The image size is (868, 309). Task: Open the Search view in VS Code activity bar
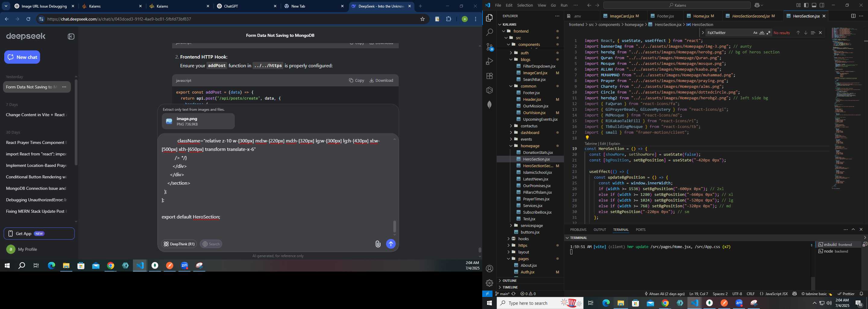(x=489, y=32)
